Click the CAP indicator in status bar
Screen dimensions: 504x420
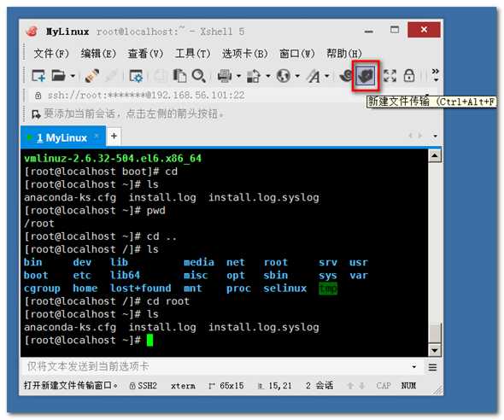[384, 385]
